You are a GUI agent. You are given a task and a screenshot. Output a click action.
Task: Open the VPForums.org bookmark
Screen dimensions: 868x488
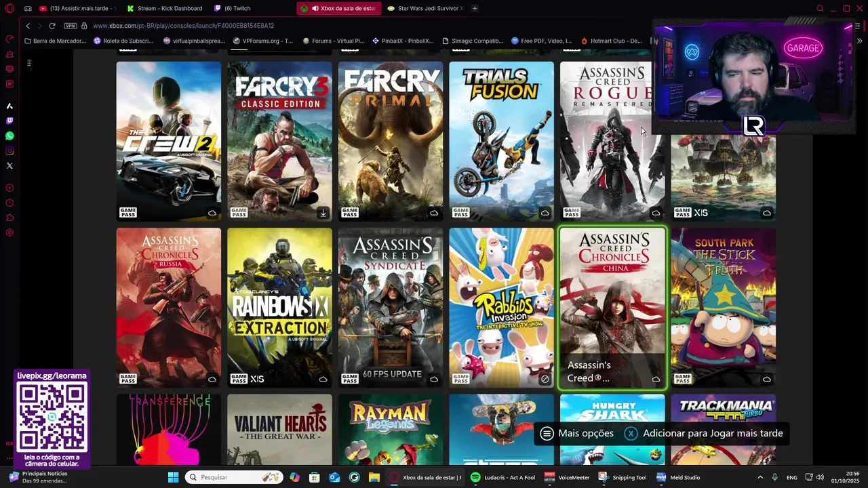click(x=263, y=41)
